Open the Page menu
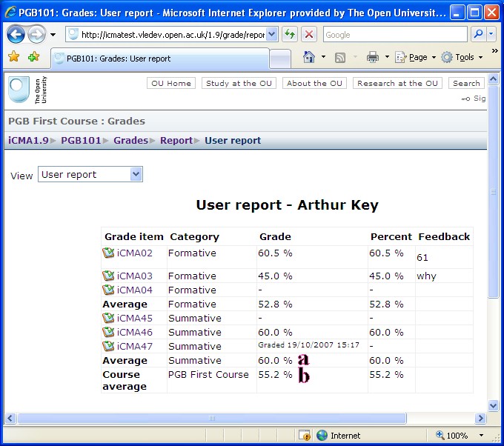This screenshot has height=446, width=504. pyautogui.click(x=415, y=57)
